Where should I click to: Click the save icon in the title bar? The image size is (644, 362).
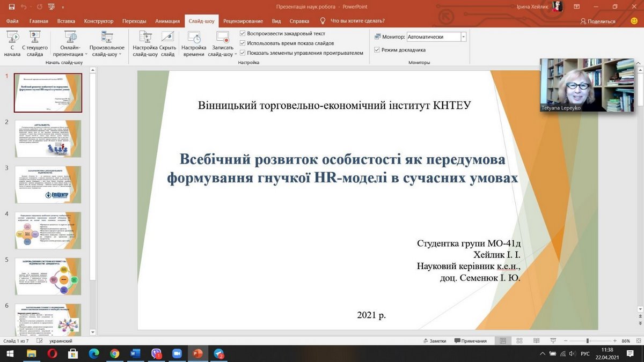12,6
